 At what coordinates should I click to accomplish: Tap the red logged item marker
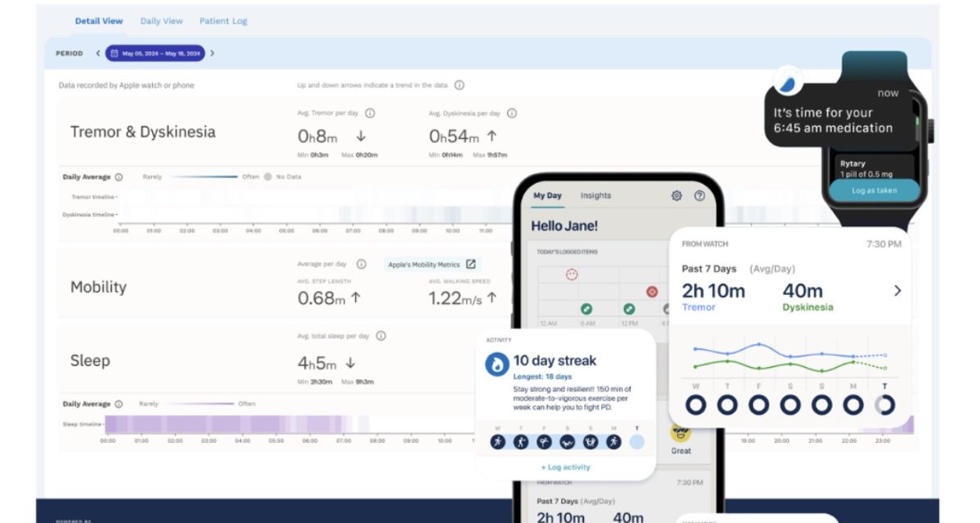[x=652, y=291]
